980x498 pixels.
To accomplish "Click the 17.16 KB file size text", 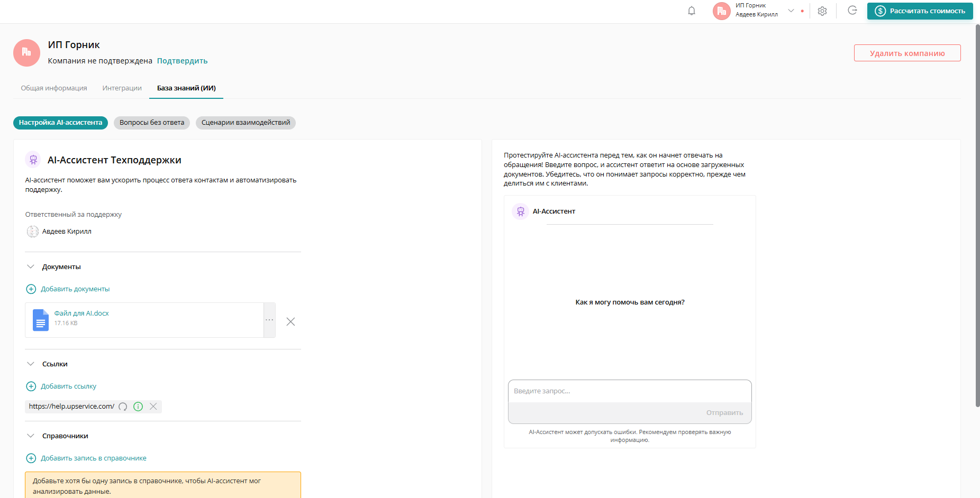I will point(66,323).
